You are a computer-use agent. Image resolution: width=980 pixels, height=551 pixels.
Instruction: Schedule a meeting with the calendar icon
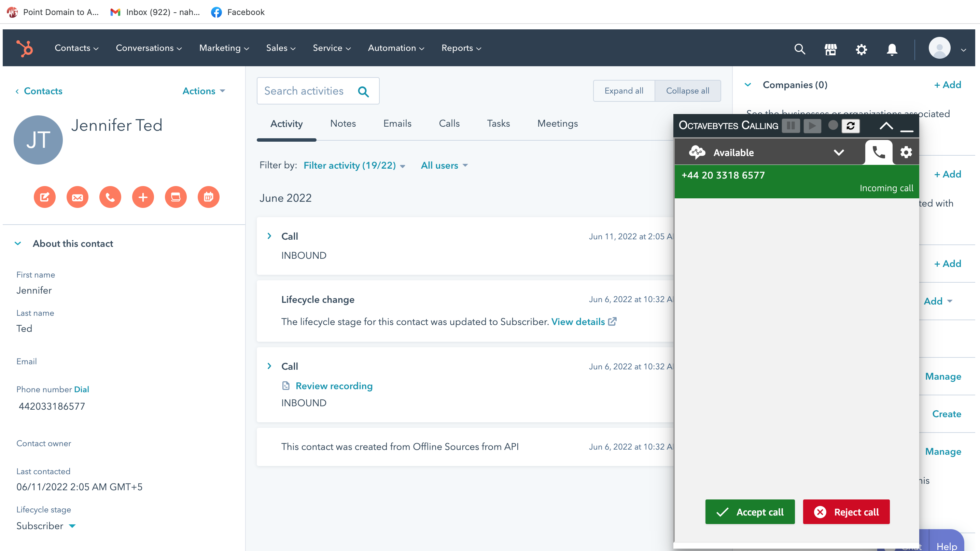tap(208, 197)
